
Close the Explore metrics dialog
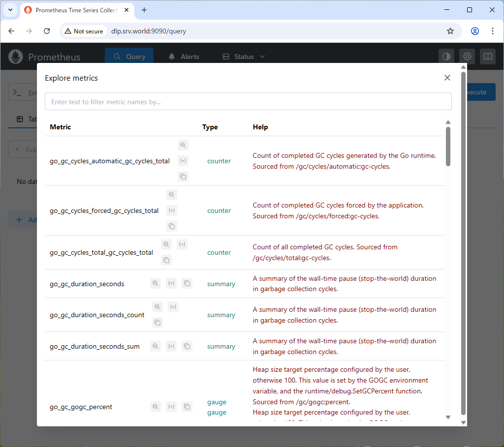[x=447, y=78]
